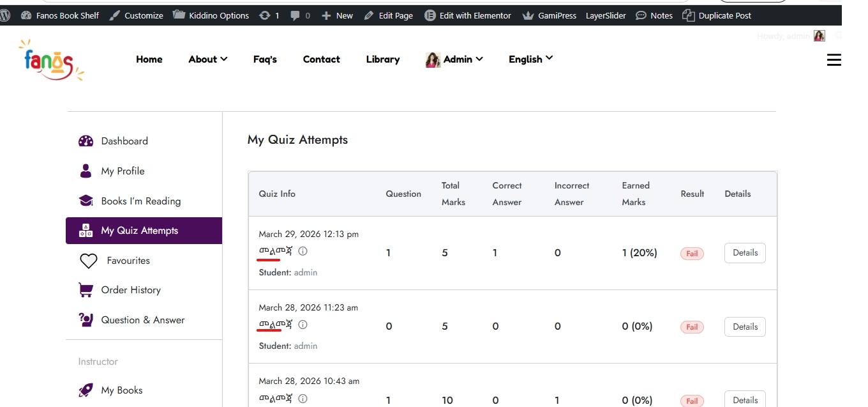This screenshot has height=407, width=868.
Task: Click the info icon beside second quiz name
Action: [x=303, y=325]
